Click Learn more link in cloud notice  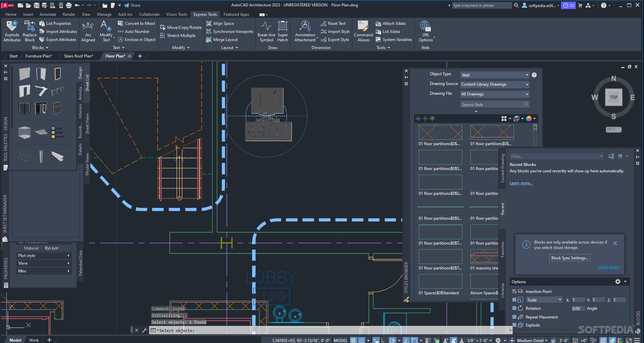pos(608,267)
